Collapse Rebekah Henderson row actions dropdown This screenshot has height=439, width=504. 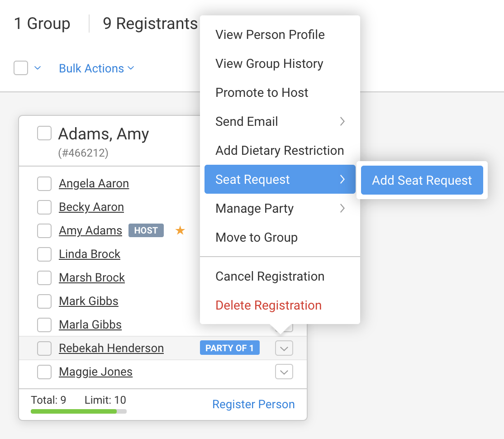coord(284,348)
